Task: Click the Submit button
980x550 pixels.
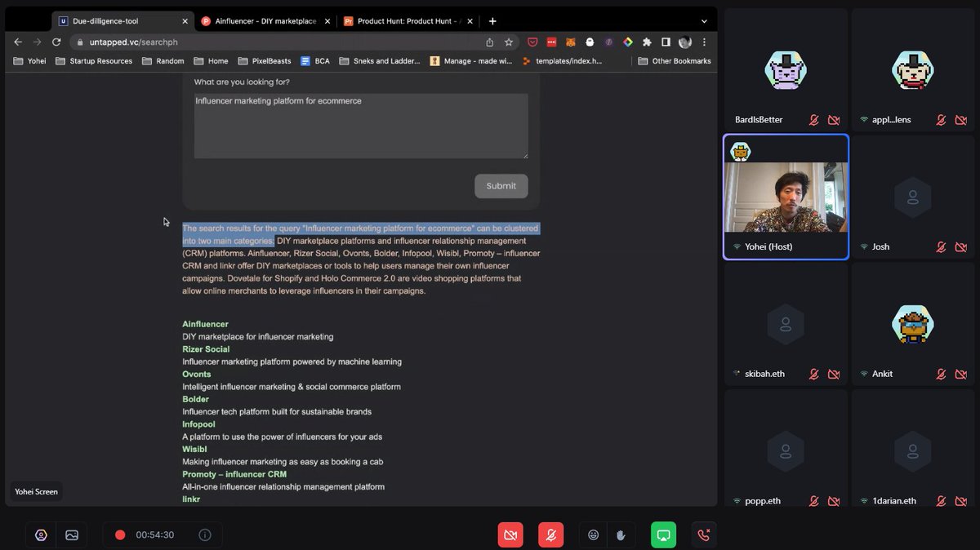Action: 501,186
